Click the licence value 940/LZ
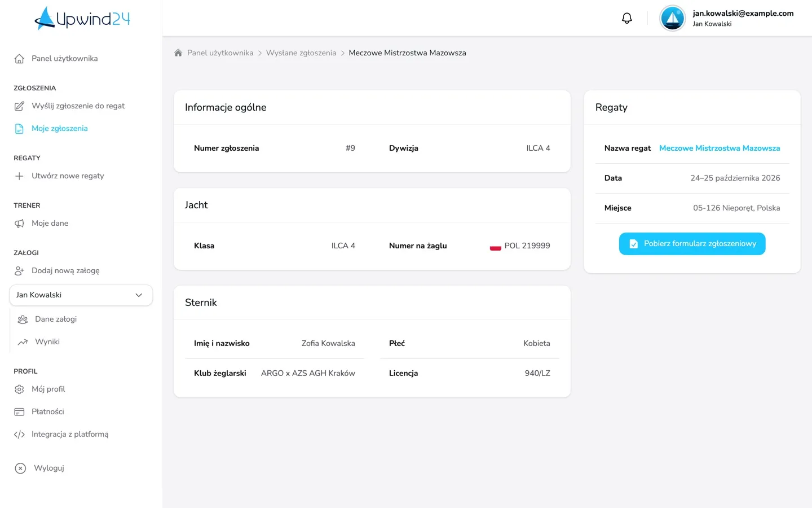The width and height of the screenshot is (812, 508). [x=537, y=374]
